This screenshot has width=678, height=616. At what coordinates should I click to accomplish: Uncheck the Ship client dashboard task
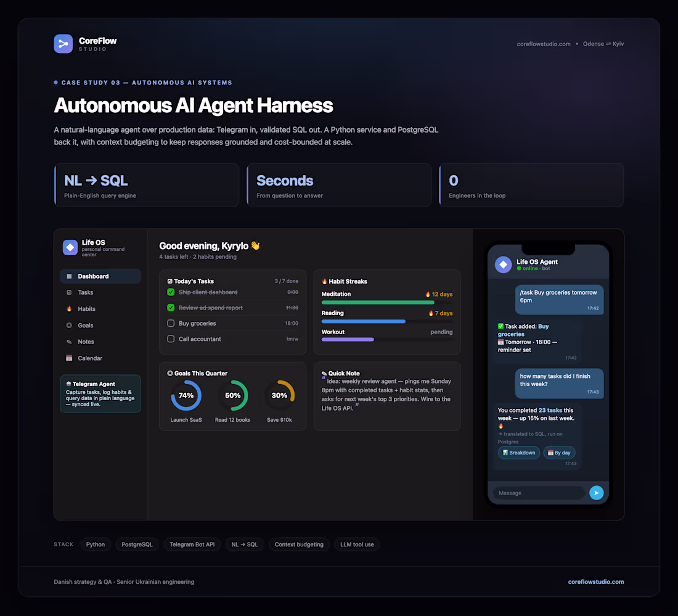pos(171,292)
